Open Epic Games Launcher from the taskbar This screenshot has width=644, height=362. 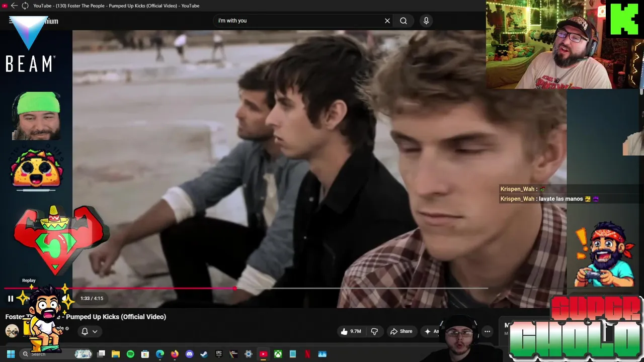point(219,354)
